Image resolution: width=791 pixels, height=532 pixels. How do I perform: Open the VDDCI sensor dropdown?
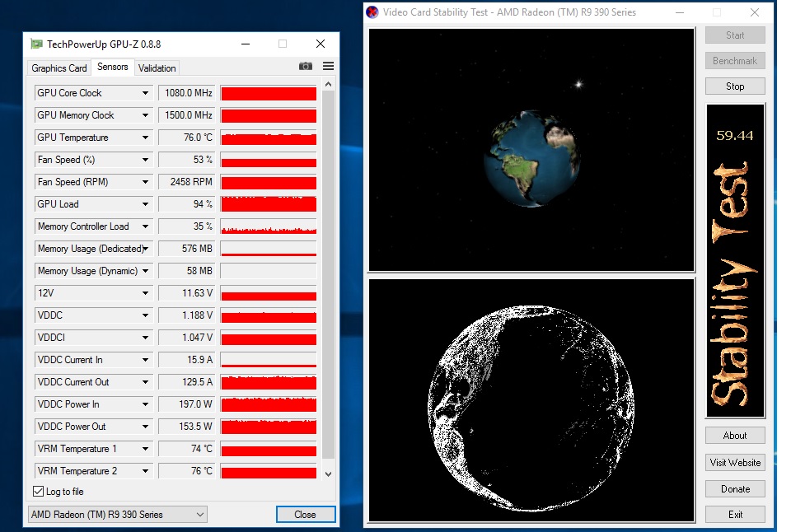(145, 338)
